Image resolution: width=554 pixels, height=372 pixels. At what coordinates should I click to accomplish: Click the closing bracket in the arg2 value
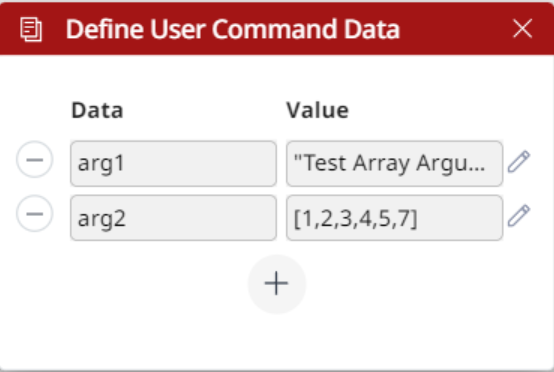[414, 219]
